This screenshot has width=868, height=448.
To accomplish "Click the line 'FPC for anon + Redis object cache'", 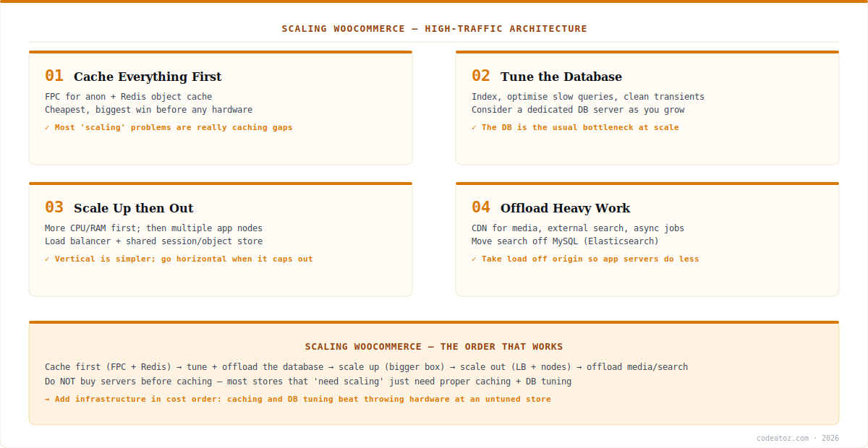I will (x=129, y=97).
